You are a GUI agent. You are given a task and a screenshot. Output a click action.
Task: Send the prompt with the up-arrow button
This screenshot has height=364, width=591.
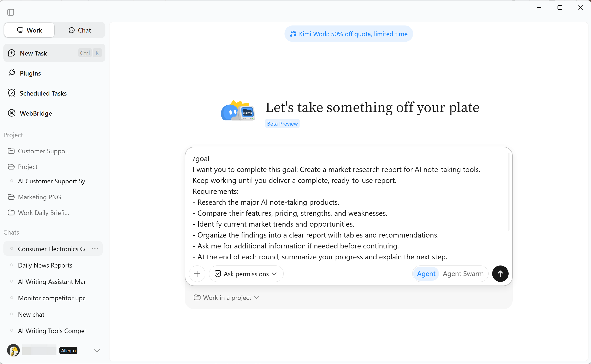click(500, 274)
